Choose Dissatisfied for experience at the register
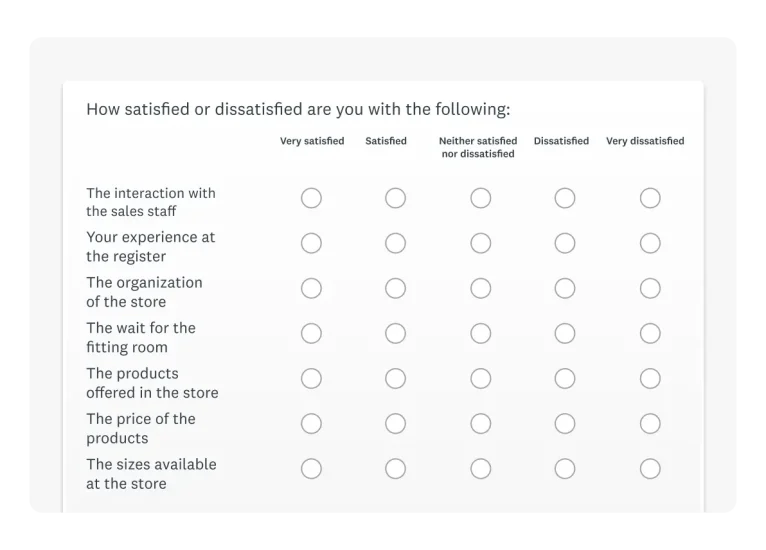The height and width of the screenshot is (550, 766). click(565, 243)
